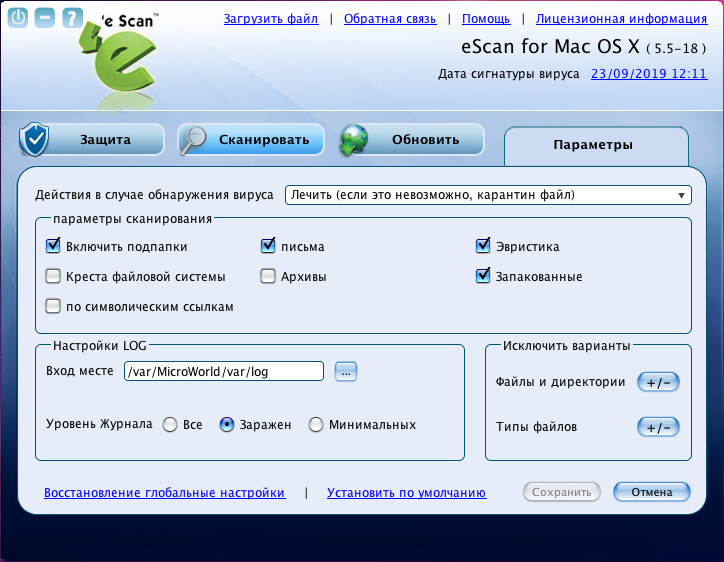The image size is (724, 562).
Task: Click Восстановление глобальные настройки link
Action: [165, 493]
